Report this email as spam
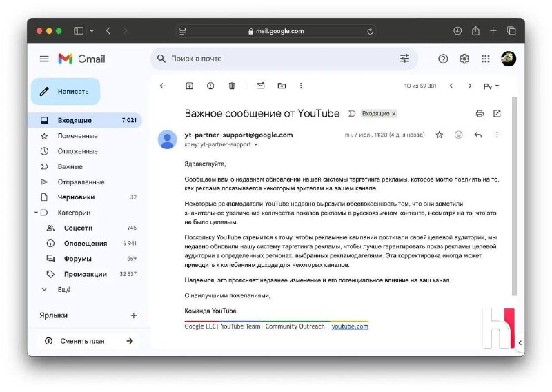Image resolution: width=552 pixels, height=392 pixels. [210, 86]
